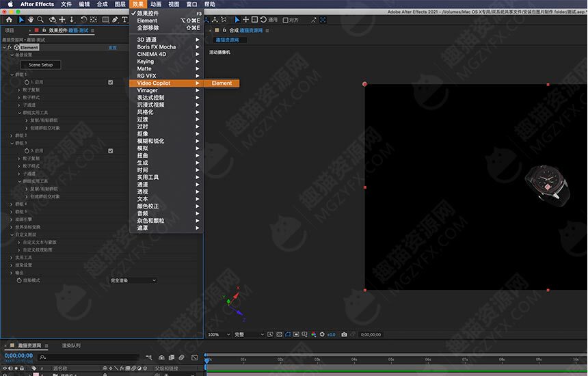Select the Pan Behind anchor point tool
The image size is (588, 376).
(94, 20)
